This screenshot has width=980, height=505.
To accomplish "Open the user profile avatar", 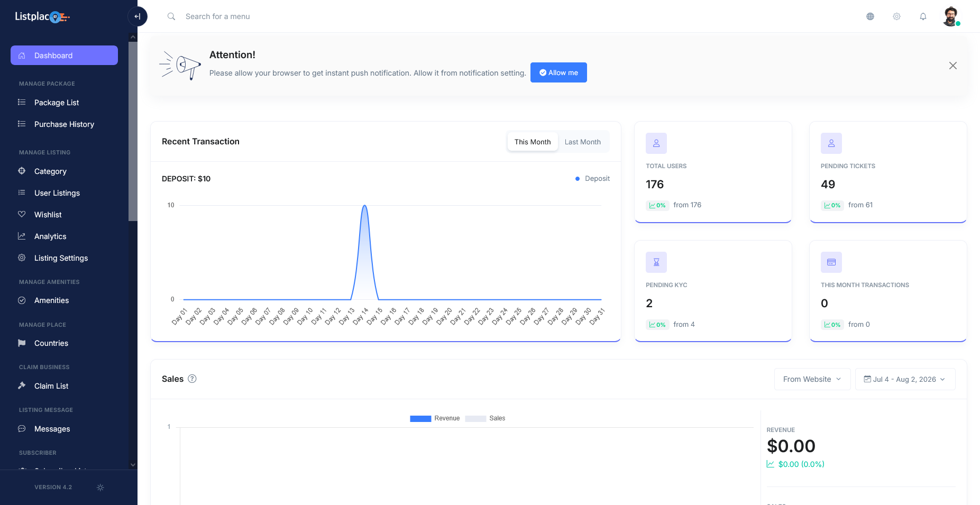I will [950, 16].
